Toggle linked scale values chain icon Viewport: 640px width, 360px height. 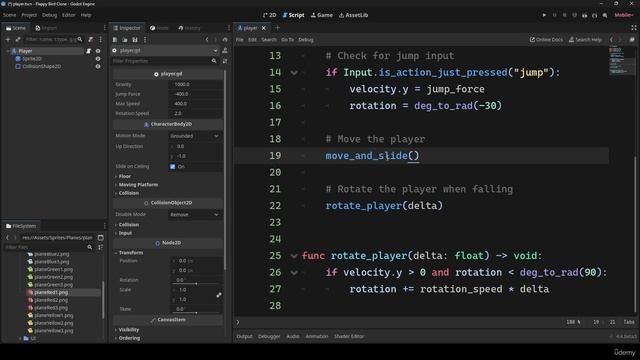[219, 295]
